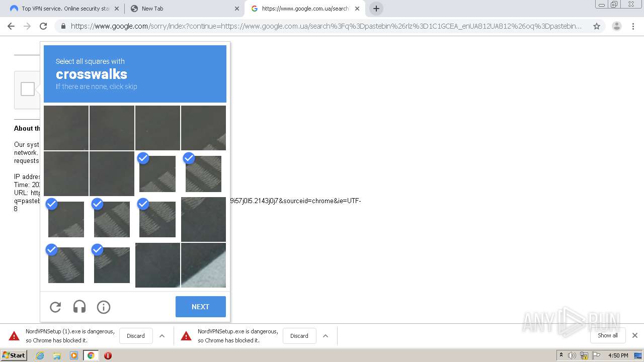Open media player from taskbar
The height and width of the screenshot is (362, 644).
click(74, 355)
